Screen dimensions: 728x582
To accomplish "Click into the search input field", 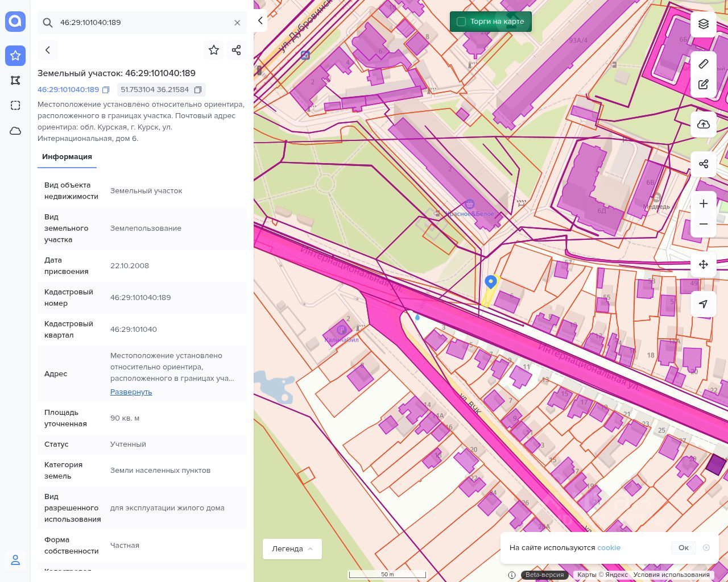I will point(142,23).
